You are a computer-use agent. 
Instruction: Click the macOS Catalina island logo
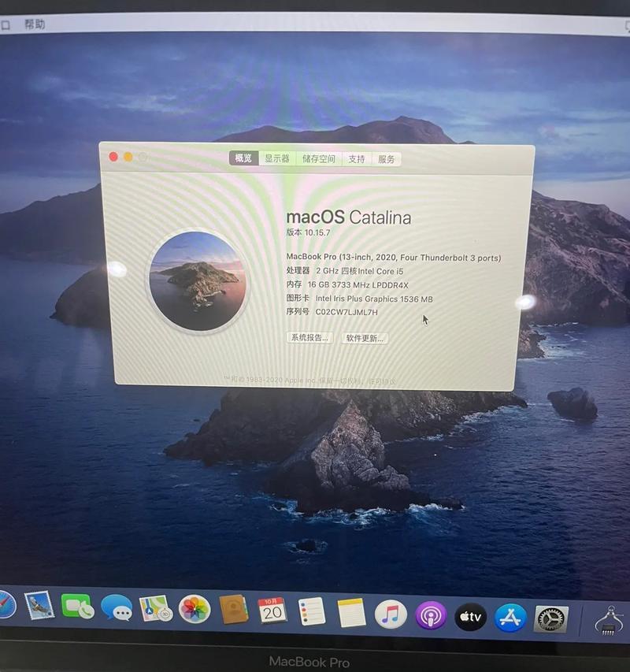(x=198, y=281)
